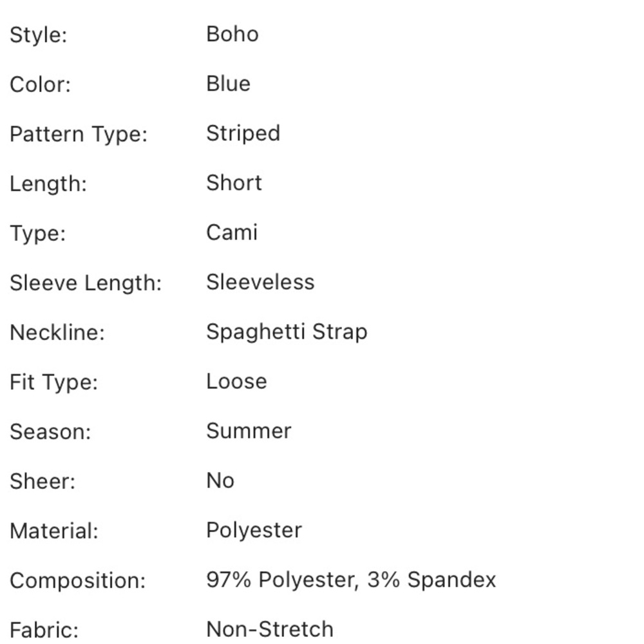Click the Sheer label

point(43,482)
